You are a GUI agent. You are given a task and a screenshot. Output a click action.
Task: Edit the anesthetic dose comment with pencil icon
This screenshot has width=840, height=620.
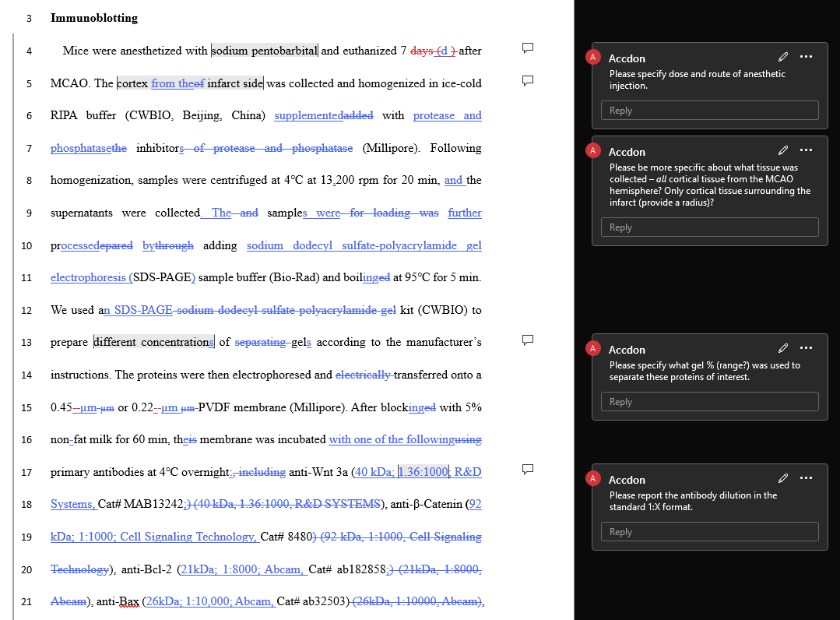[783, 57]
